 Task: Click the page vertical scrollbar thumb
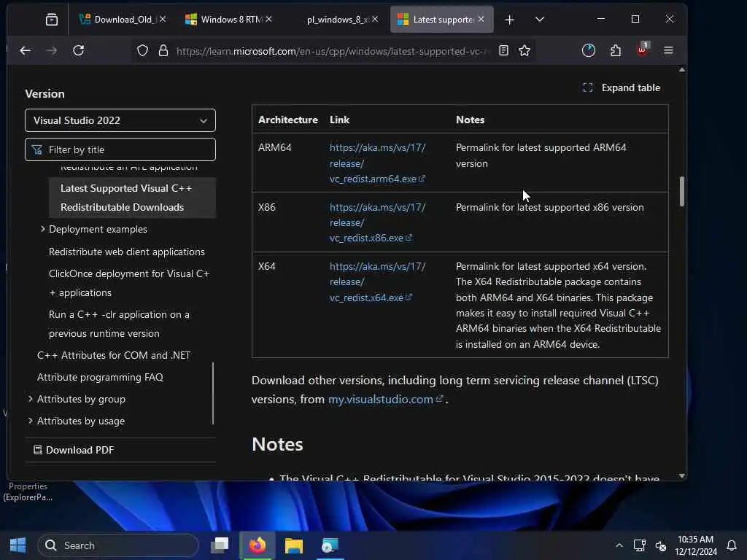click(x=682, y=192)
